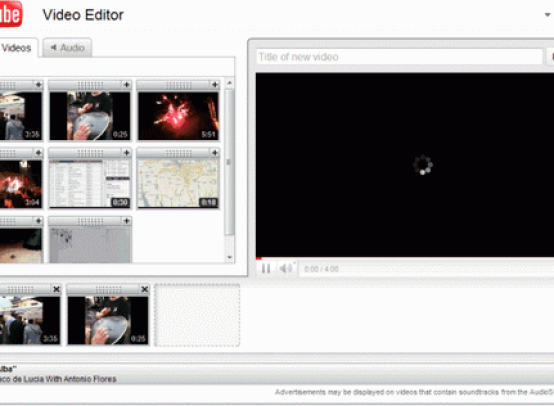The height and width of the screenshot is (406, 554).
Task: Grab the drag handle above the 0:30 clip
Action: click(90, 153)
